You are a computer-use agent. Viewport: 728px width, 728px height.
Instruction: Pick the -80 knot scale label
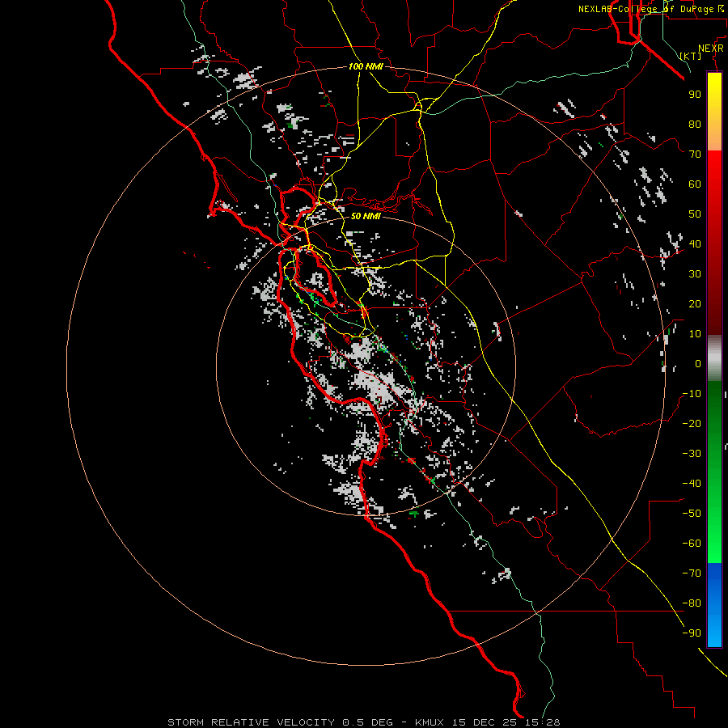(692, 603)
